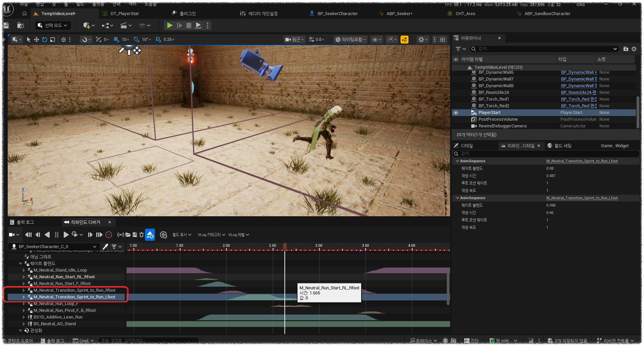Switch to the ABP_Seeker tab
Image resolution: width=644 pixels, height=346 pixels.
(x=399, y=14)
